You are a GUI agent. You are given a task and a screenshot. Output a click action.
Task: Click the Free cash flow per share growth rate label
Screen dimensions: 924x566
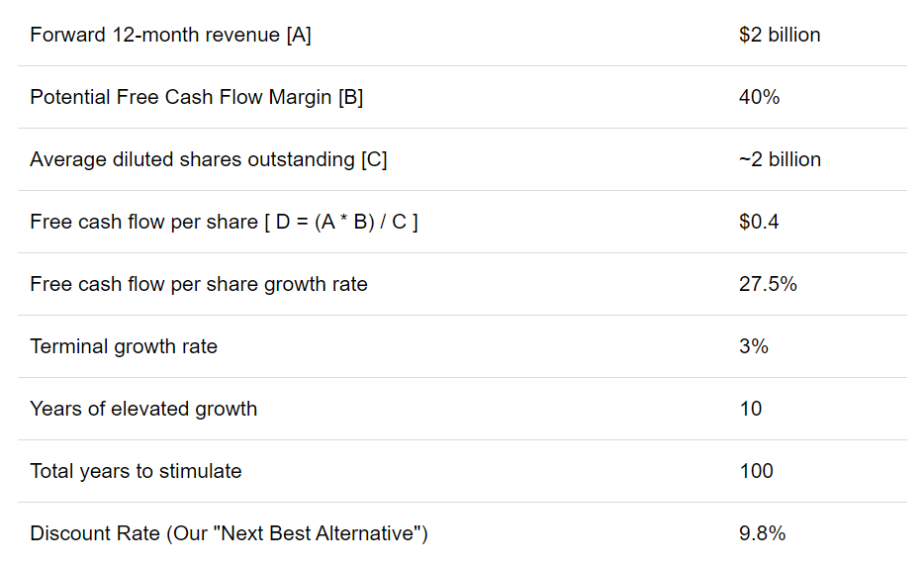tap(199, 284)
